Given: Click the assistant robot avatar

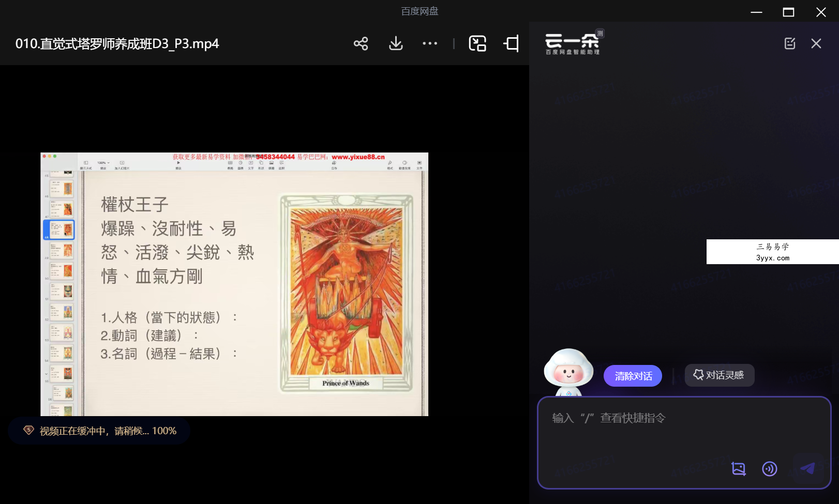Looking at the screenshot, I should tap(568, 373).
